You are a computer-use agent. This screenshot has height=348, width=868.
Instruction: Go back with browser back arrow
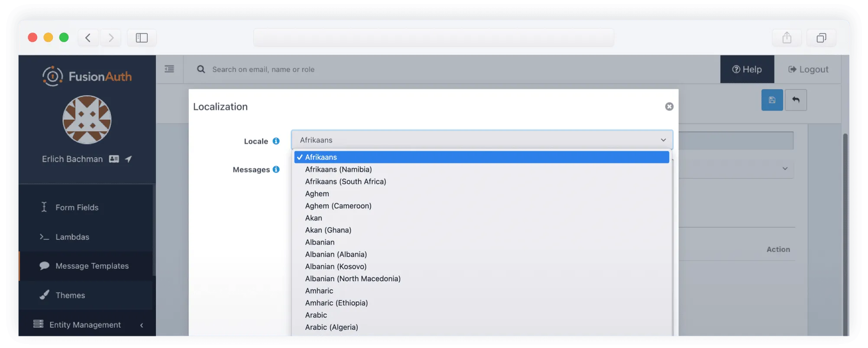click(88, 38)
